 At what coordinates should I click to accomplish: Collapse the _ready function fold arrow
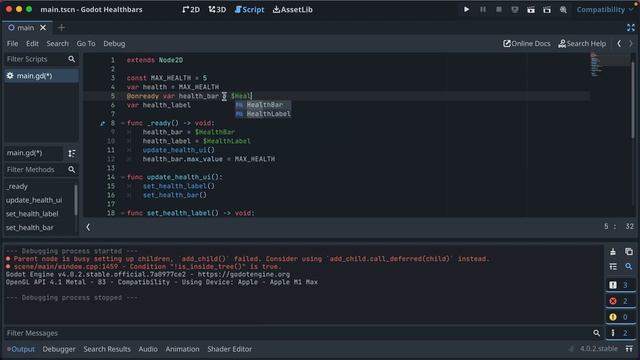[122, 123]
